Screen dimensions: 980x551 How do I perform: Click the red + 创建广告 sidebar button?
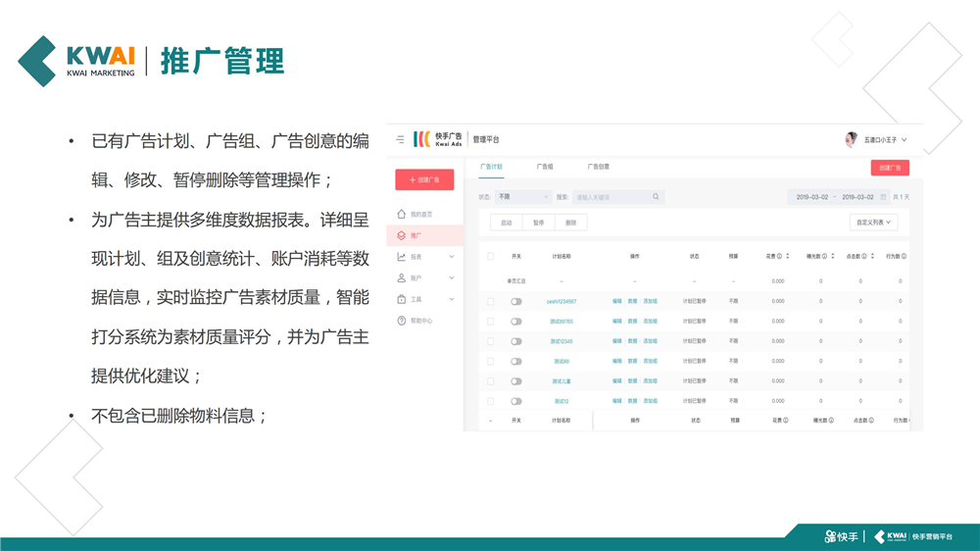(x=424, y=179)
